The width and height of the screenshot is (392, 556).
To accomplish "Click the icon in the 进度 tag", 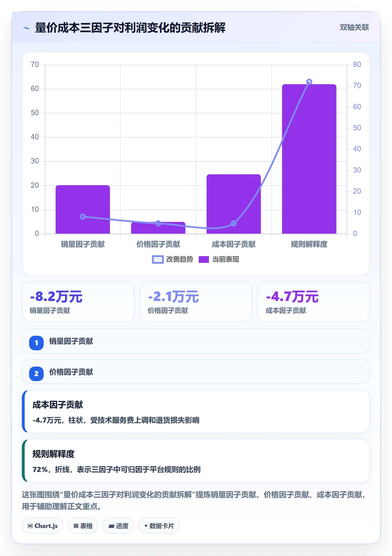I will coord(111,526).
